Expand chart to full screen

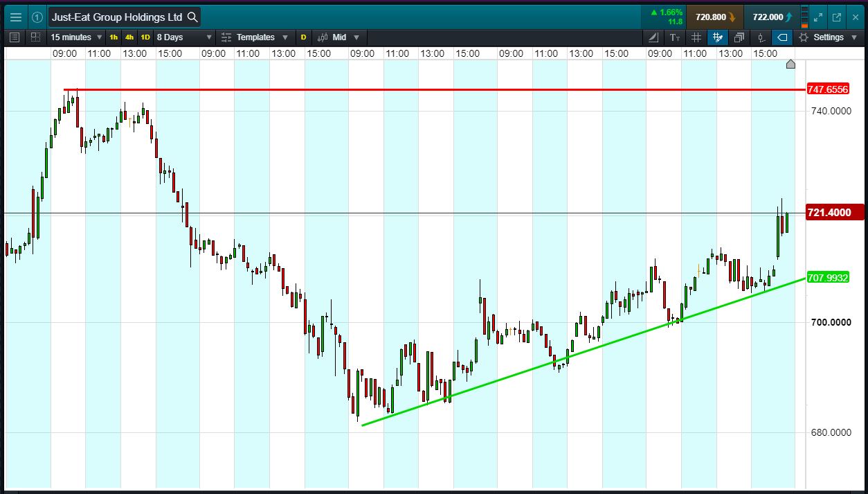click(818, 17)
